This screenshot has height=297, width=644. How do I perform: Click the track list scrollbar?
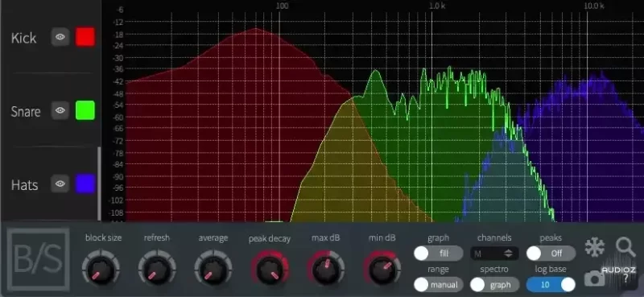point(99,184)
